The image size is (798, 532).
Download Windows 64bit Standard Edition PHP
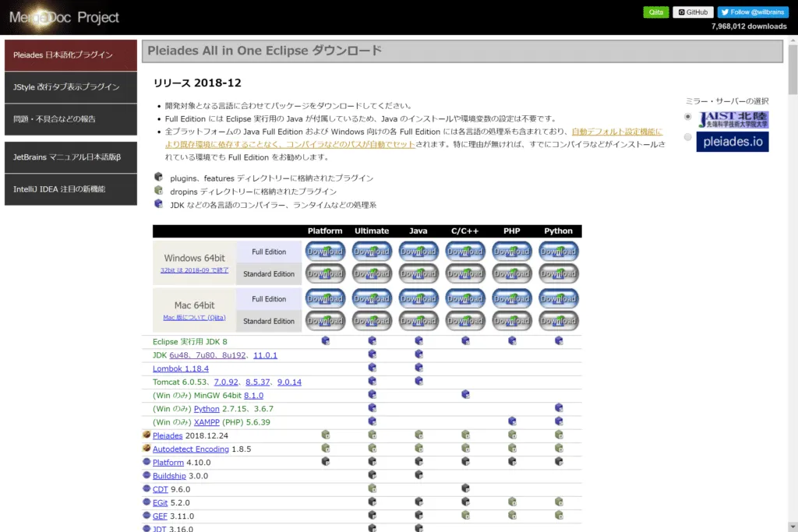(512, 273)
